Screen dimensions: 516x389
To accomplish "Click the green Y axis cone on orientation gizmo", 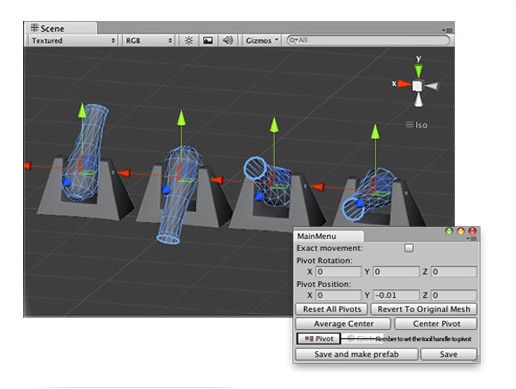I will (x=418, y=71).
